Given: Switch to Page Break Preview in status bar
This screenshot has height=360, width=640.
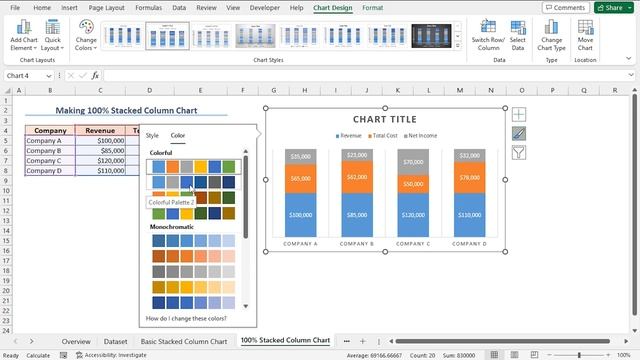Looking at the screenshot, I should [534, 355].
